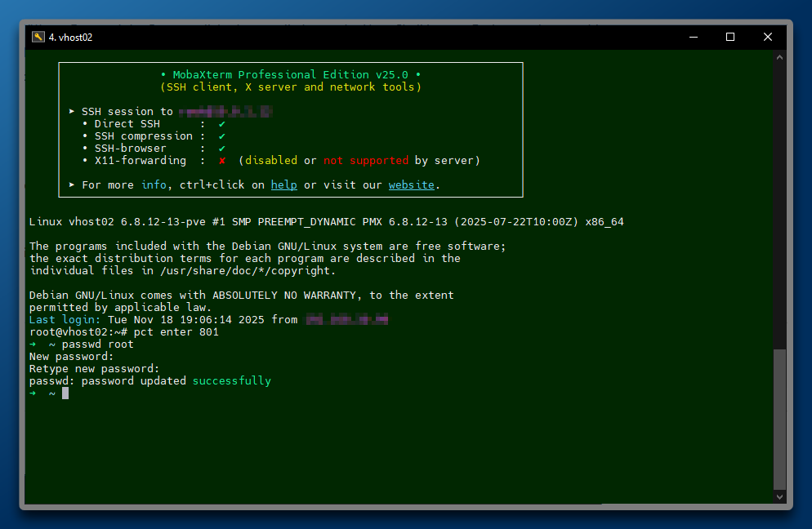
Task: Click the green "successfully" word in the output
Action: [x=231, y=381]
